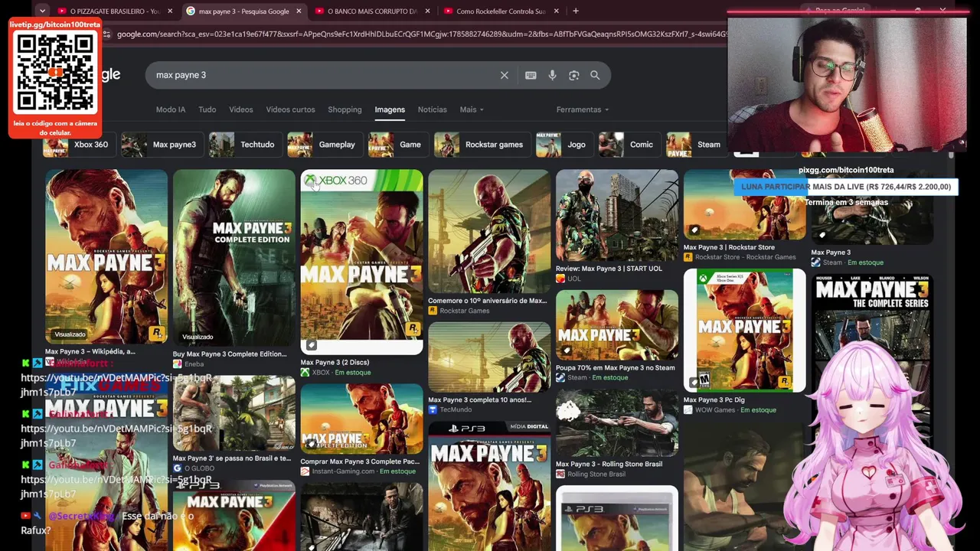Select the 'Shopping' results tab

345,109
